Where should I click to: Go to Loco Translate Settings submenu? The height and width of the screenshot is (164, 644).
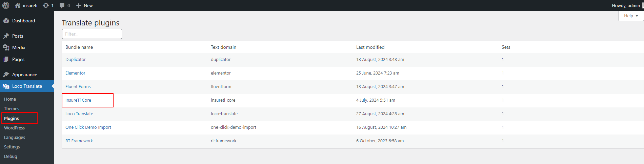(x=12, y=147)
